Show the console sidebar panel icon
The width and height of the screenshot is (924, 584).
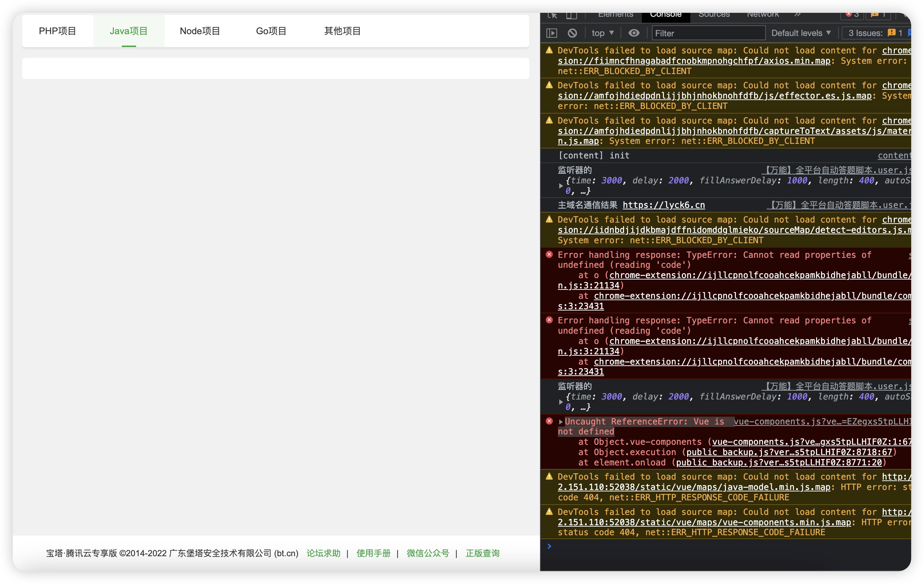tap(551, 33)
